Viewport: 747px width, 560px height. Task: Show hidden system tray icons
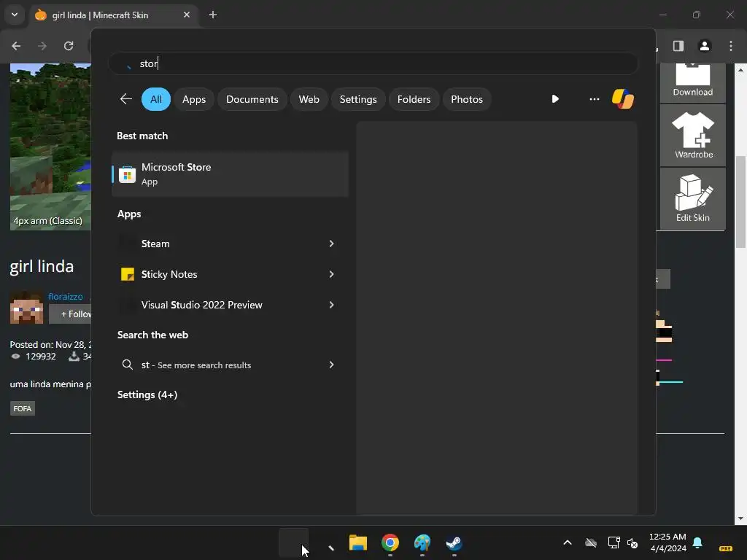[568, 542]
